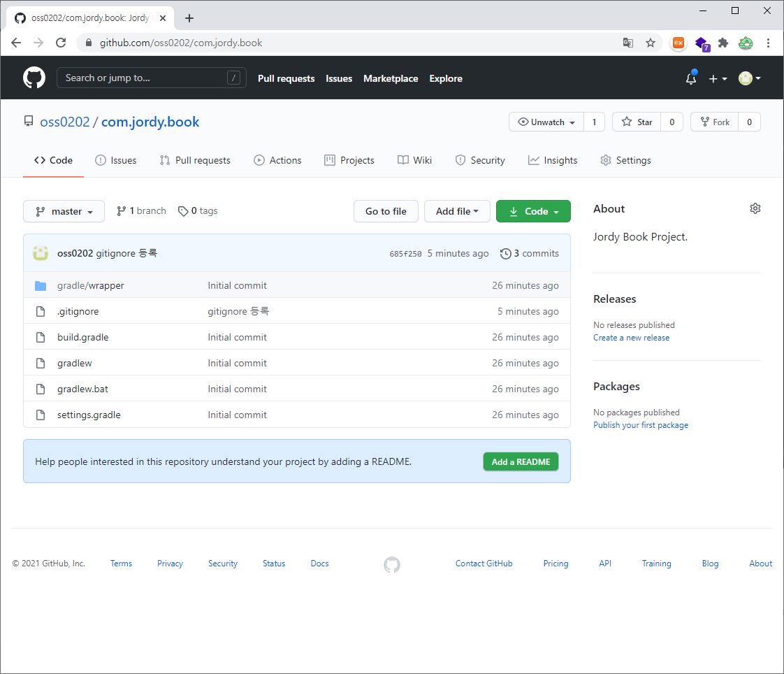Click Publish your first package link

pos(641,425)
